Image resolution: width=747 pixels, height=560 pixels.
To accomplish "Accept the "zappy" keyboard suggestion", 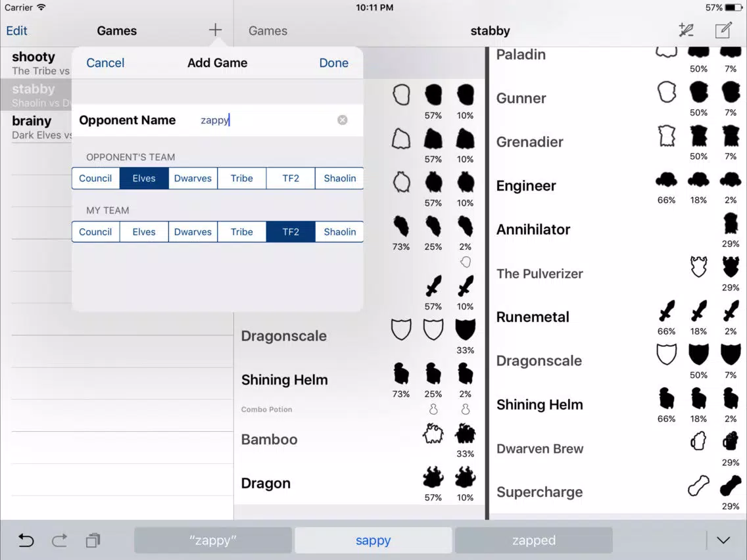I will (x=213, y=540).
